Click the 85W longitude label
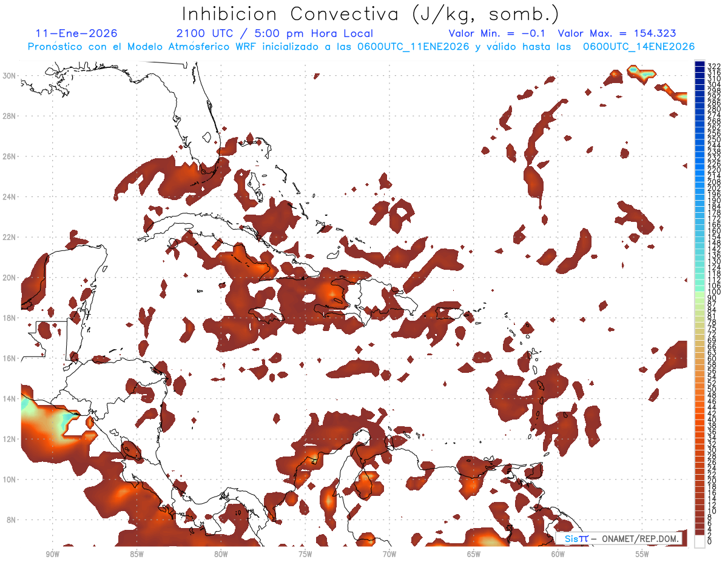The height and width of the screenshot is (562, 728). click(136, 554)
